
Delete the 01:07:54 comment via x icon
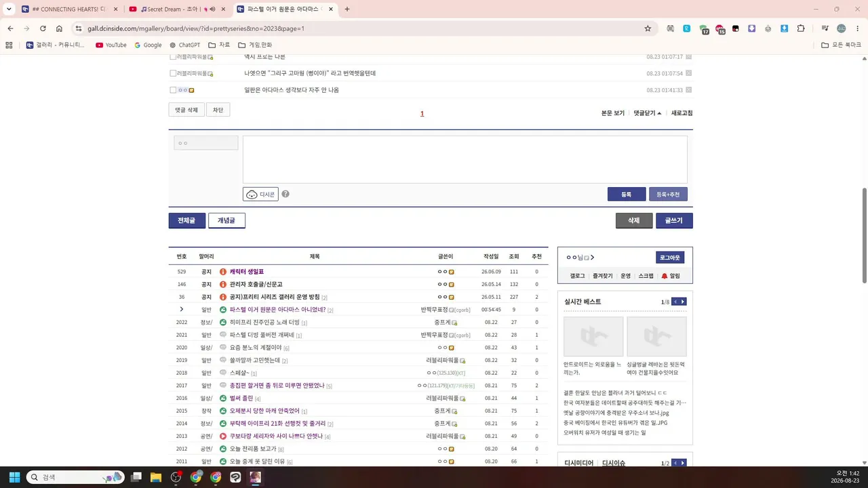[688, 73]
